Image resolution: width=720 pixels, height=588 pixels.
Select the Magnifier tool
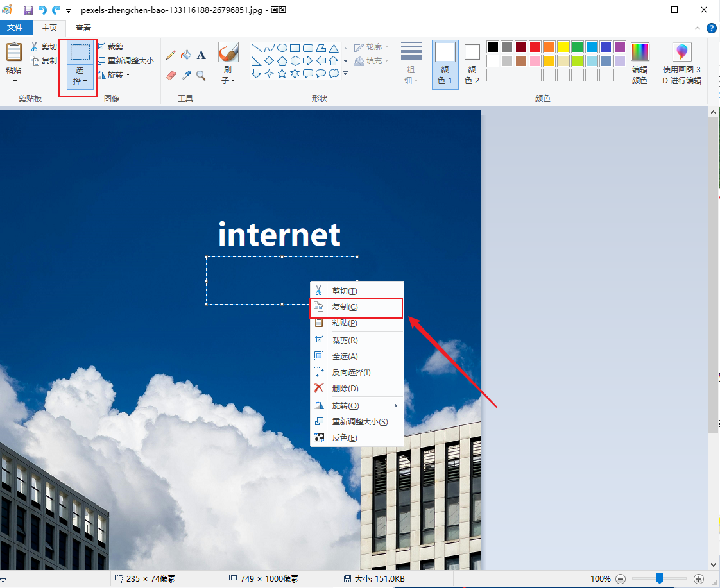point(201,75)
